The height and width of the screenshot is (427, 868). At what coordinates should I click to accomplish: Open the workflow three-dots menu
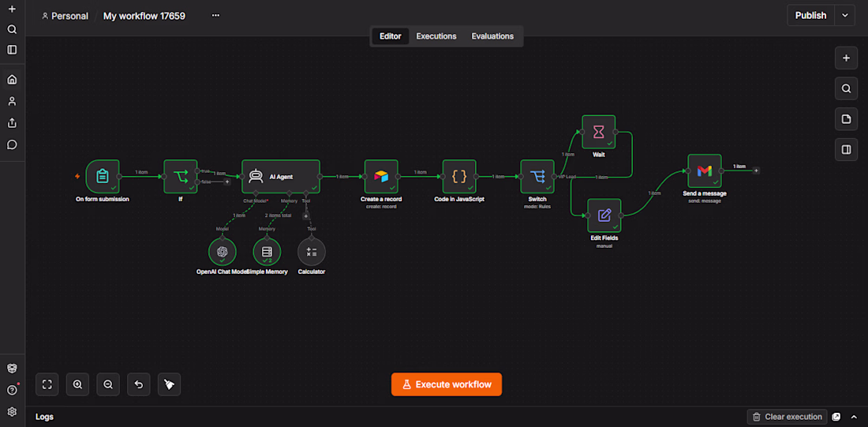pos(216,16)
